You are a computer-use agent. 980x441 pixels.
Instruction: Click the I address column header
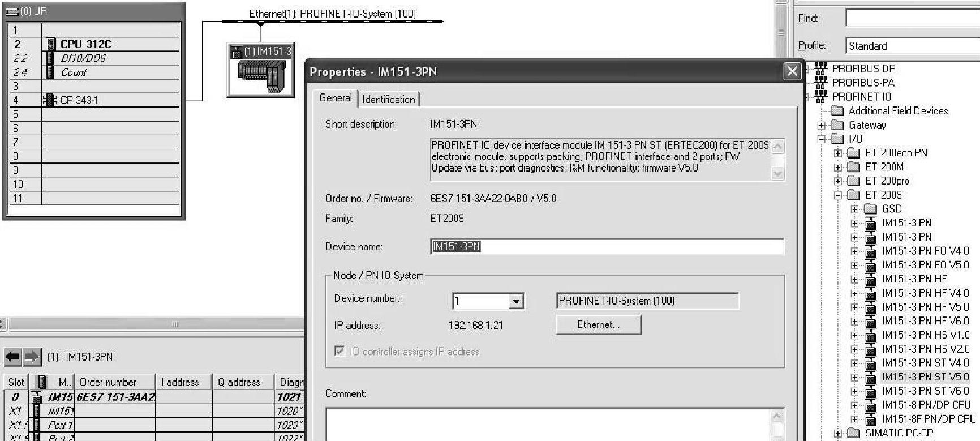(184, 382)
